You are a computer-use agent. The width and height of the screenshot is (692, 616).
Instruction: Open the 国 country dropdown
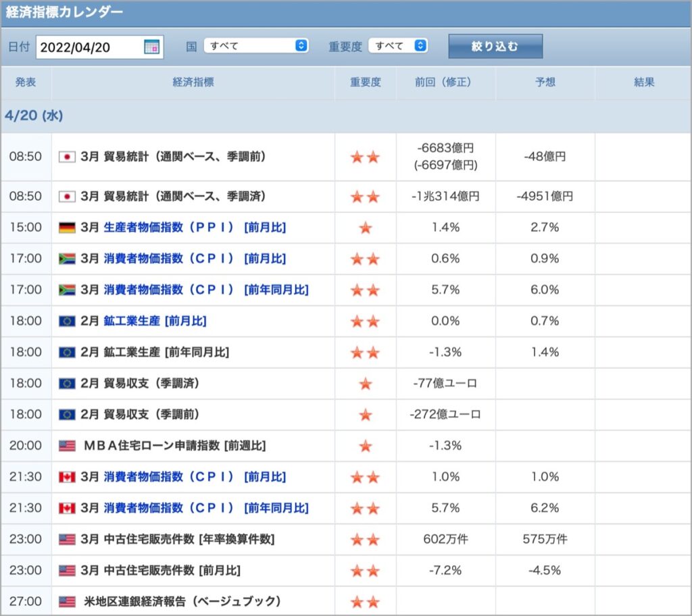click(x=256, y=46)
